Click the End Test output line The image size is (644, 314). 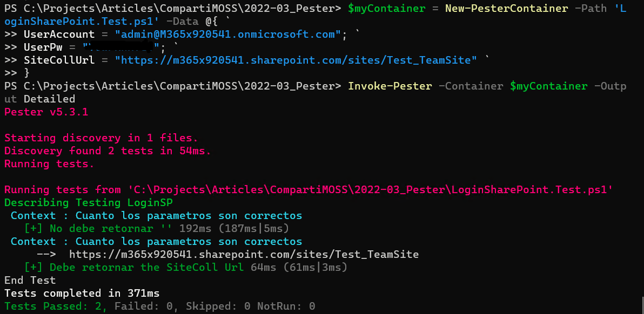[x=30, y=281]
